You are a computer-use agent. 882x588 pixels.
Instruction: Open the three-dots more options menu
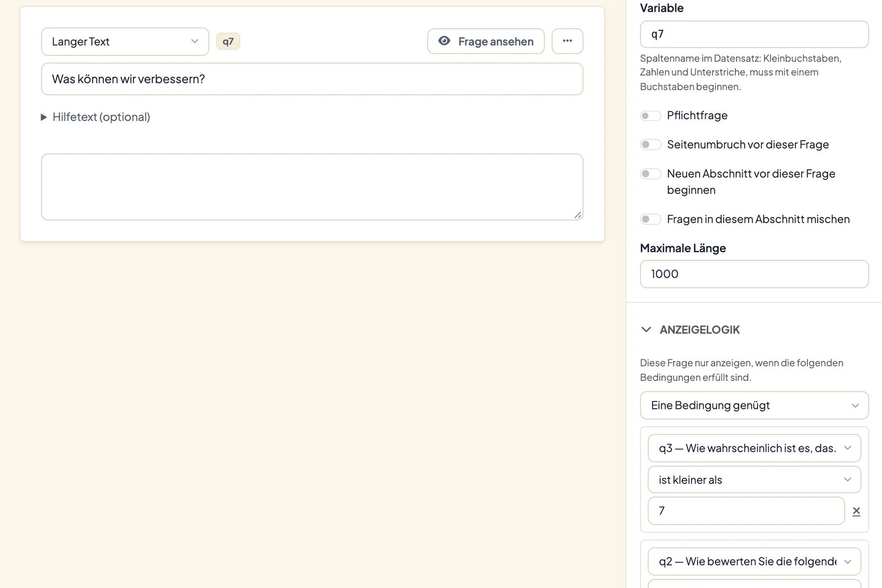[567, 41]
